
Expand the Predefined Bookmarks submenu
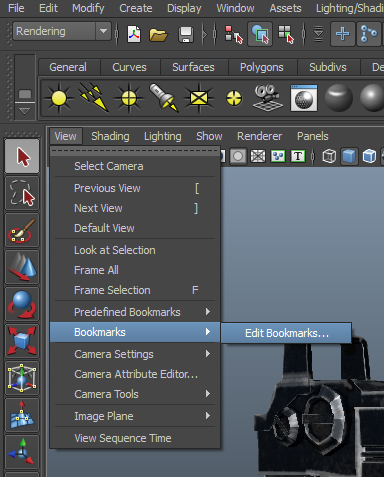[135, 312]
